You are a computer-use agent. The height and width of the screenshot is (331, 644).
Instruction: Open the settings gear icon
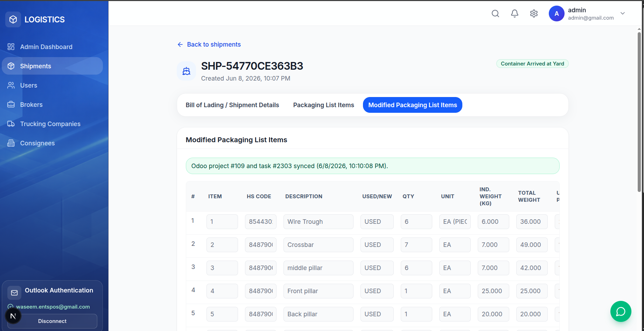pos(534,14)
